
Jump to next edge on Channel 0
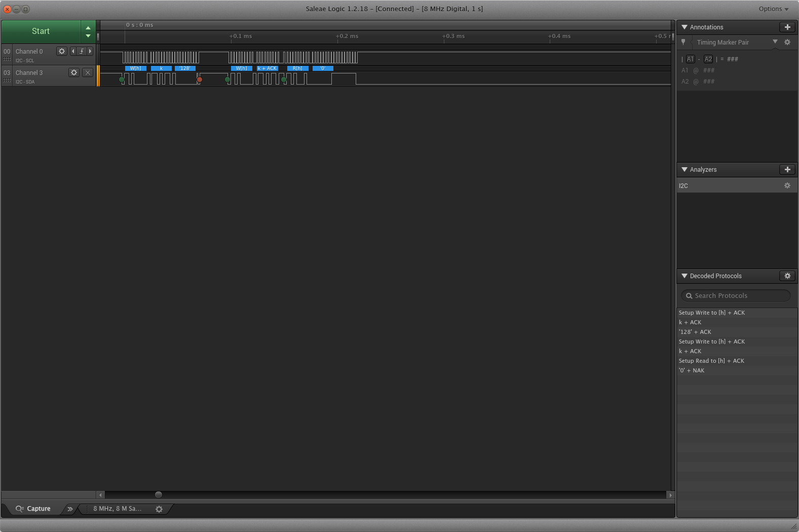90,51
